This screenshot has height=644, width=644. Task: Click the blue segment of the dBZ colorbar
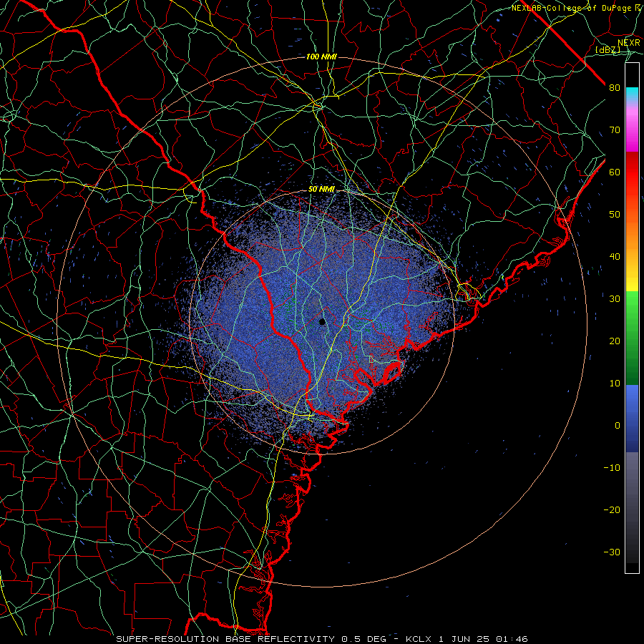tap(632, 418)
